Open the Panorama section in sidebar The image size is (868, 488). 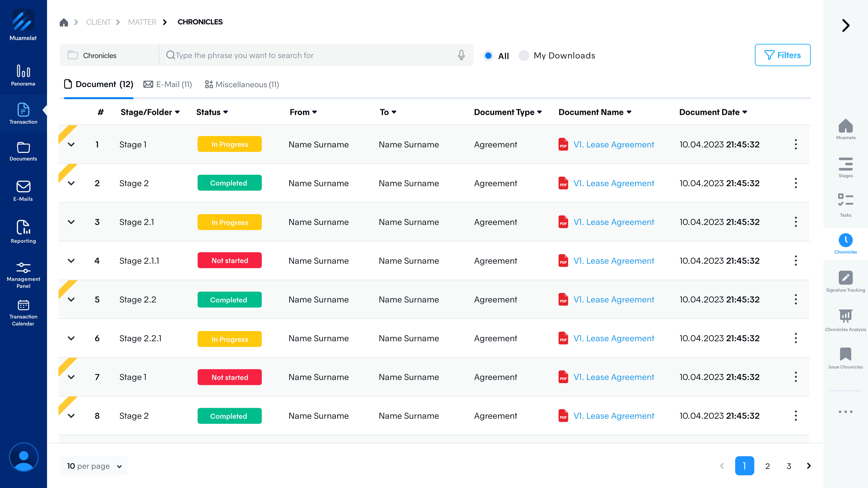23,75
